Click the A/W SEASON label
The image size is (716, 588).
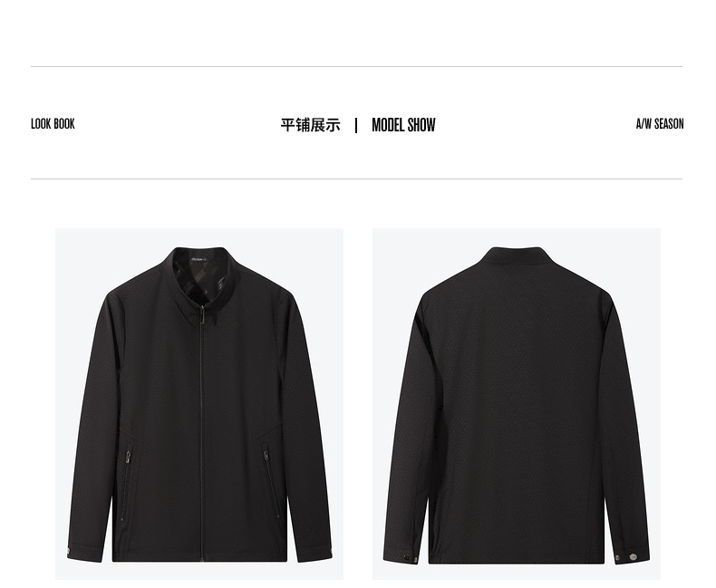tap(660, 124)
